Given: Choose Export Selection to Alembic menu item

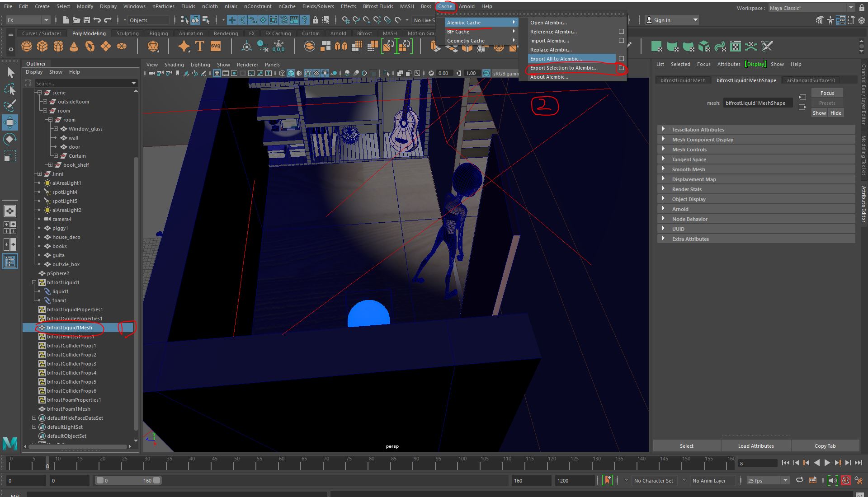Looking at the screenshot, I should (563, 68).
